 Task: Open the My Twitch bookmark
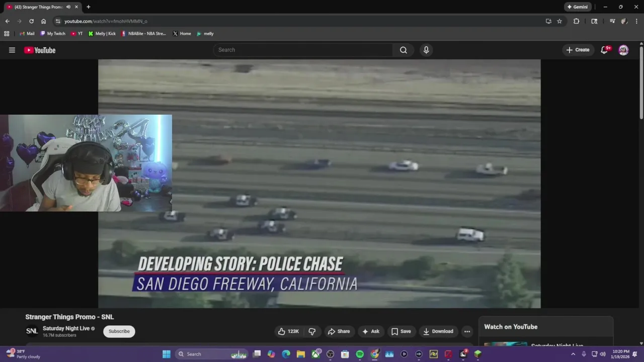click(52, 34)
